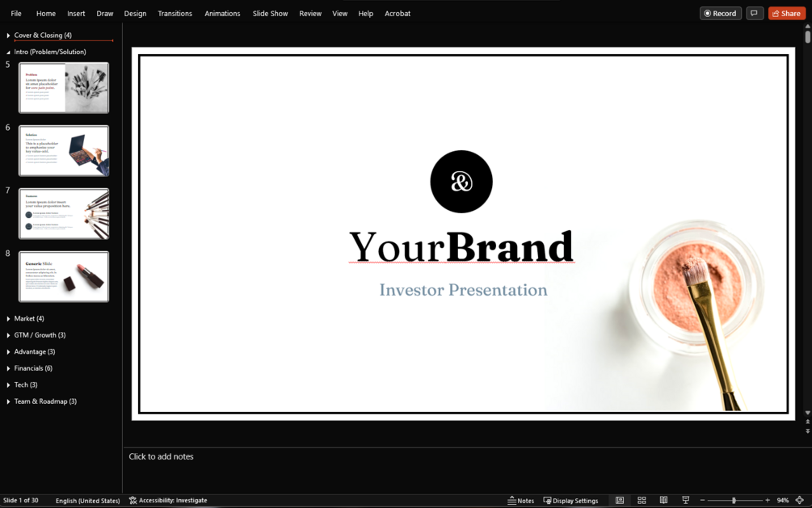This screenshot has width=812, height=508.
Task: Toggle the Notes pane
Action: click(x=520, y=500)
